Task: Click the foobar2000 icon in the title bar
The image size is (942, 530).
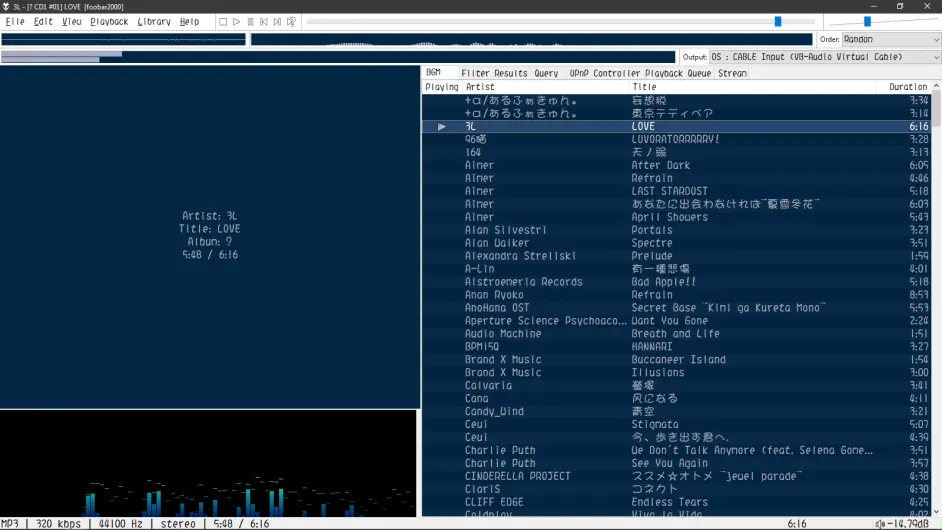Action: point(6,7)
